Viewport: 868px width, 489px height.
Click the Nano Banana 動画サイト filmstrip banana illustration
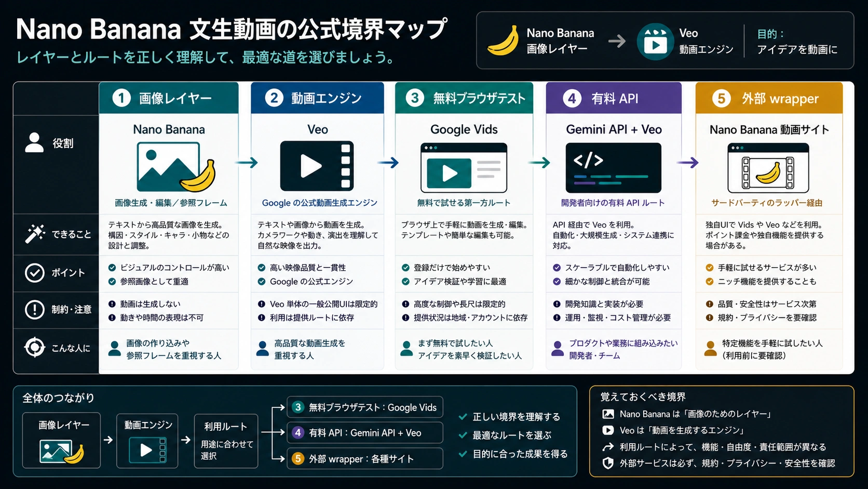point(768,168)
